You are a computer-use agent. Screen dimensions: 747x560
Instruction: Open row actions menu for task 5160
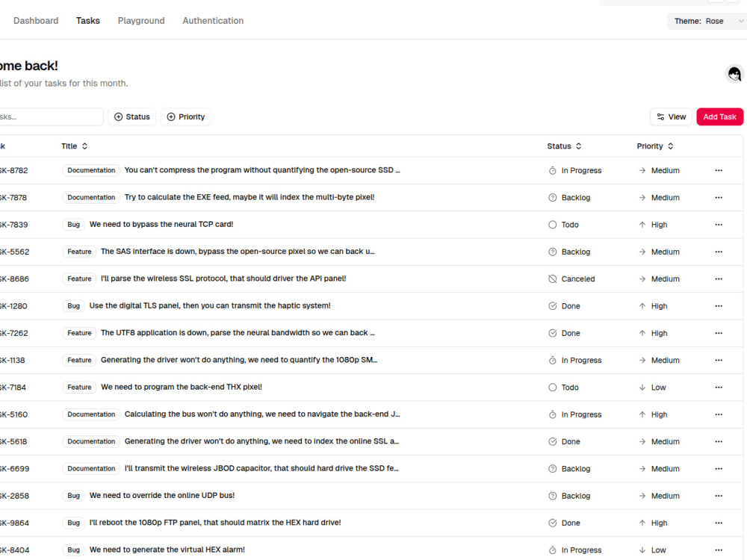tap(719, 414)
